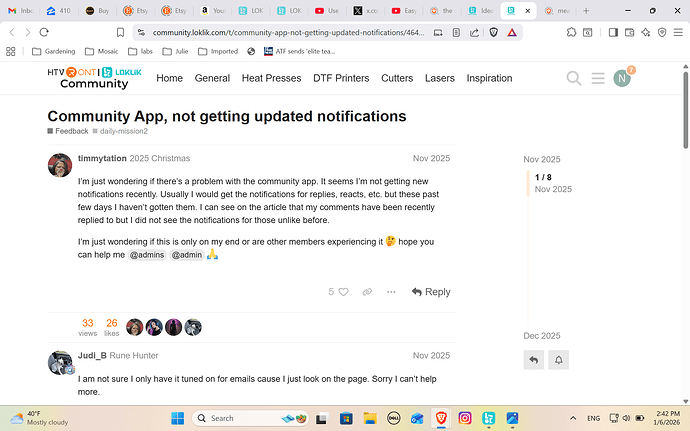Open a new browser tab
This screenshot has width=690, height=431.
click(586, 11)
